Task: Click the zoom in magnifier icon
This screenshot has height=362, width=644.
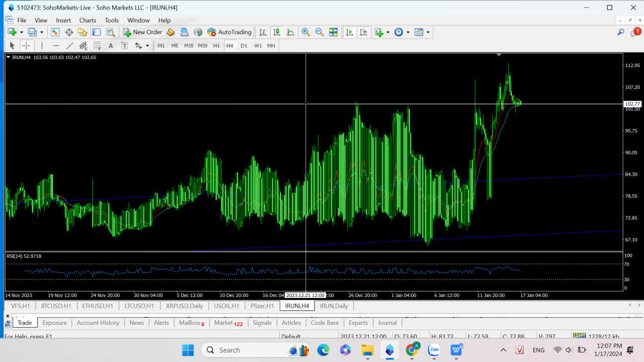Action: click(x=306, y=32)
